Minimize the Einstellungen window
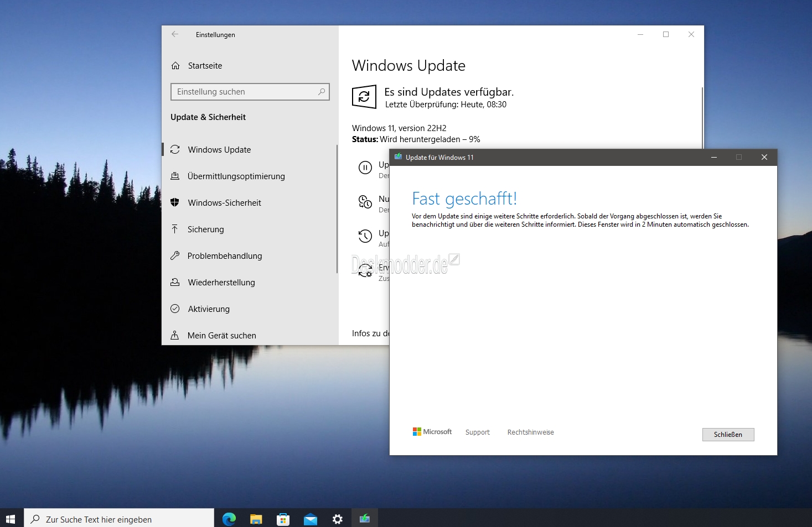 [x=640, y=34]
